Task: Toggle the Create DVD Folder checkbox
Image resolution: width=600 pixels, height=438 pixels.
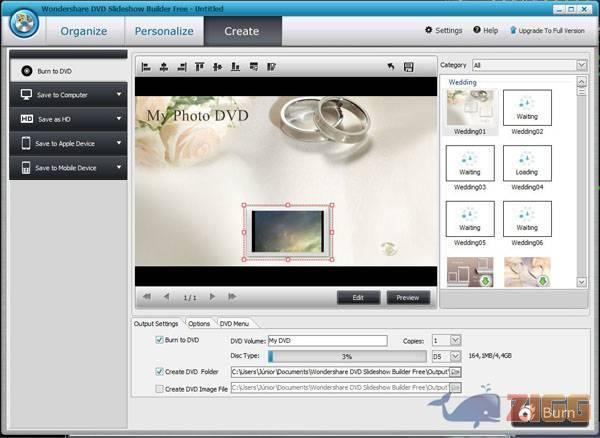Action: pos(159,371)
